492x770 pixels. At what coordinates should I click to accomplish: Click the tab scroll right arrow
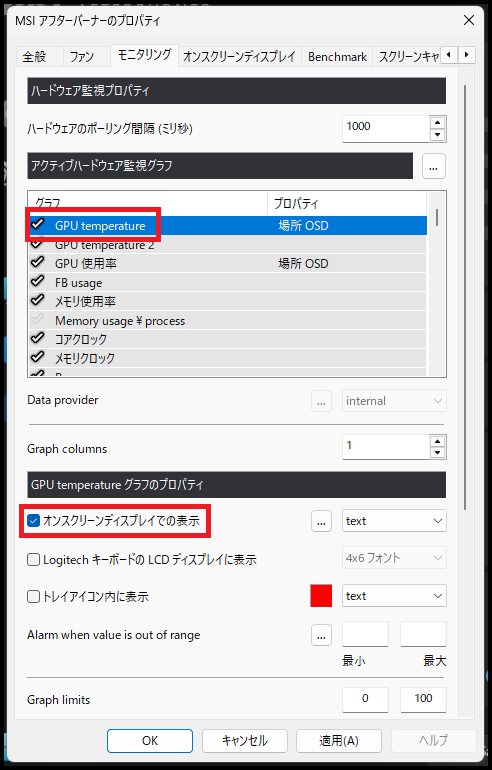(x=467, y=55)
